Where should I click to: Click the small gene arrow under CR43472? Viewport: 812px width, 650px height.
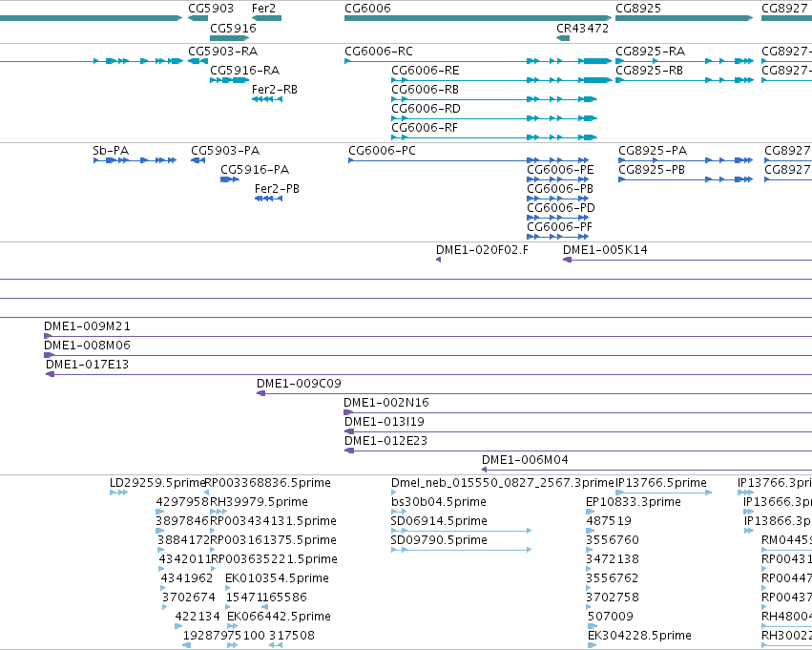[x=563, y=38]
